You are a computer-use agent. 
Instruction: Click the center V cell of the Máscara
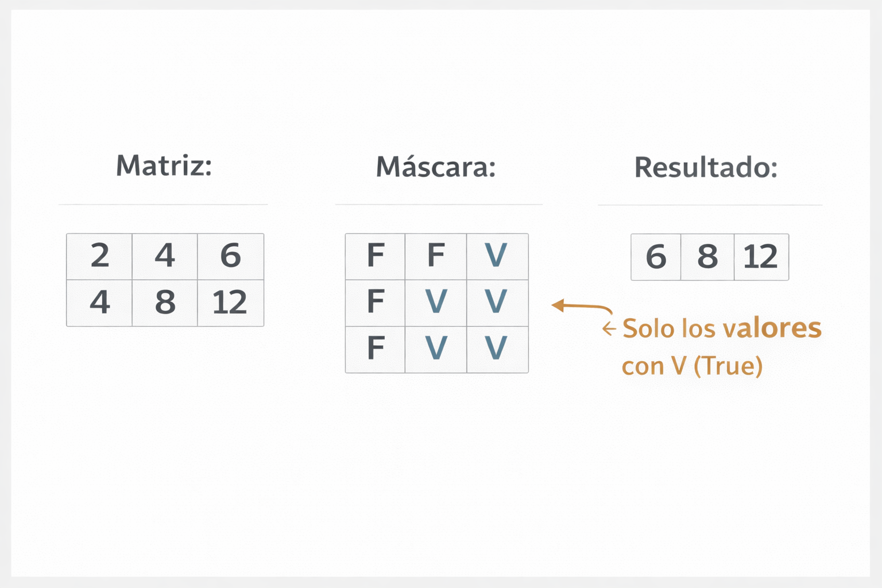click(436, 302)
